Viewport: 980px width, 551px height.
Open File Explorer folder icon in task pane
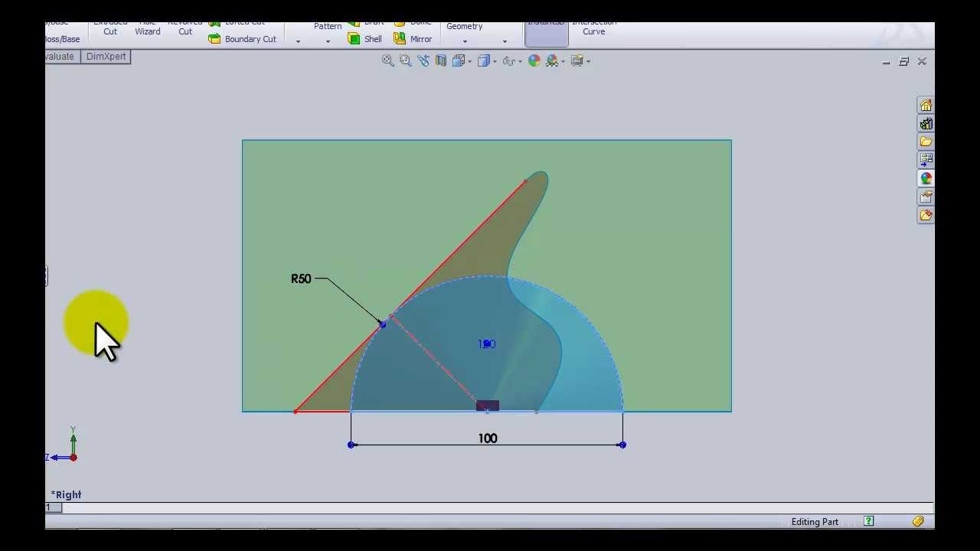(x=926, y=142)
